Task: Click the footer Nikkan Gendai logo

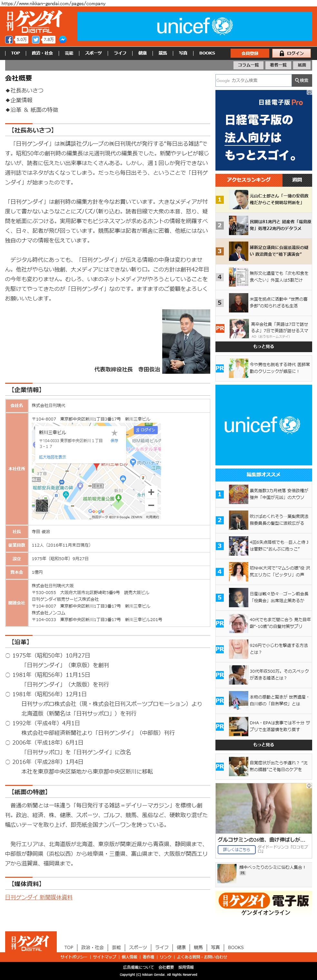Action: [31, 942]
